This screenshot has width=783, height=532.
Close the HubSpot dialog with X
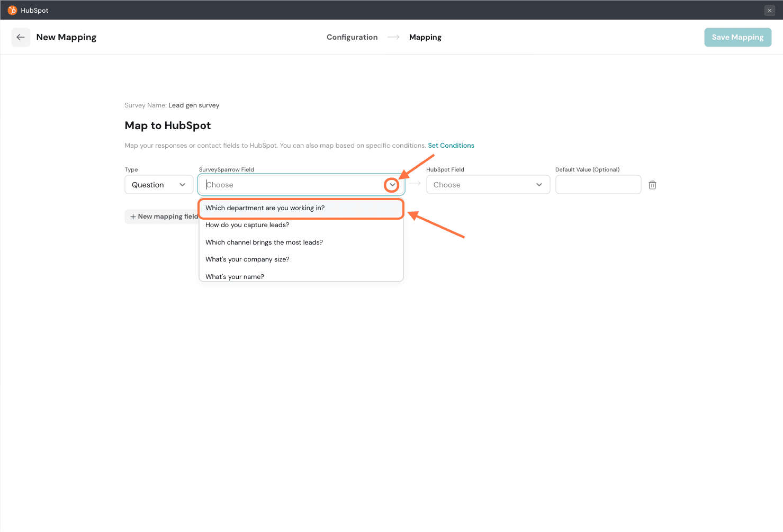pyautogui.click(x=769, y=11)
